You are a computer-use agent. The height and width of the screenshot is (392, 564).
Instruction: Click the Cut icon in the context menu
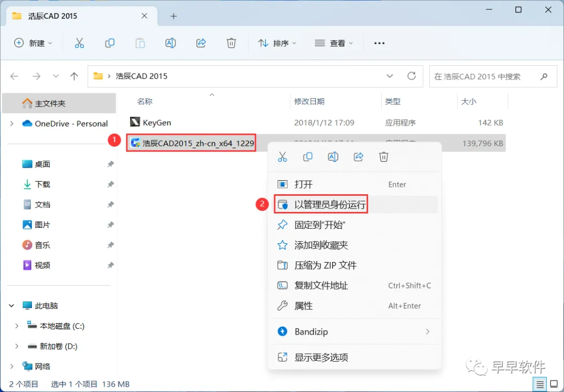(283, 157)
